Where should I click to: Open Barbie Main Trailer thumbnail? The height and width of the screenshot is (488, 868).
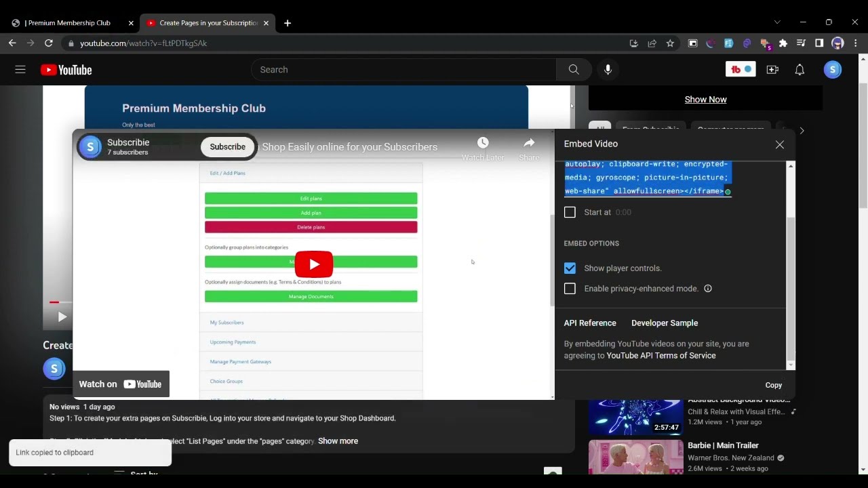pos(635,457)
